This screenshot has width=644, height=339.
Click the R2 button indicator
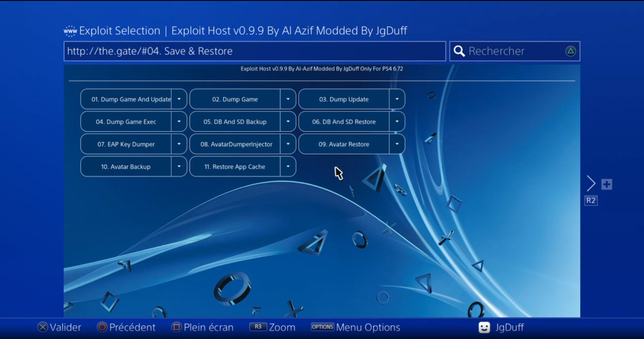pyautogui.click(x=591, y=201)
